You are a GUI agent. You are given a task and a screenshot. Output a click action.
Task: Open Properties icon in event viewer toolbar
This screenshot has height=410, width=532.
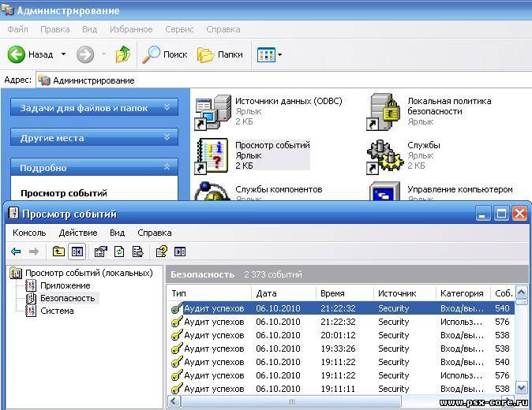(101, 252)
